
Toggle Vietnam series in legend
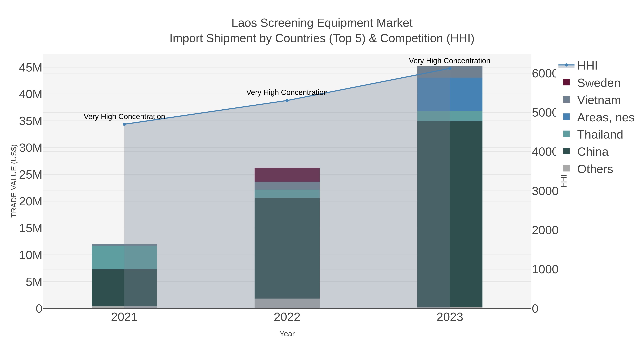pyautogui.click(x=592, y=100)
